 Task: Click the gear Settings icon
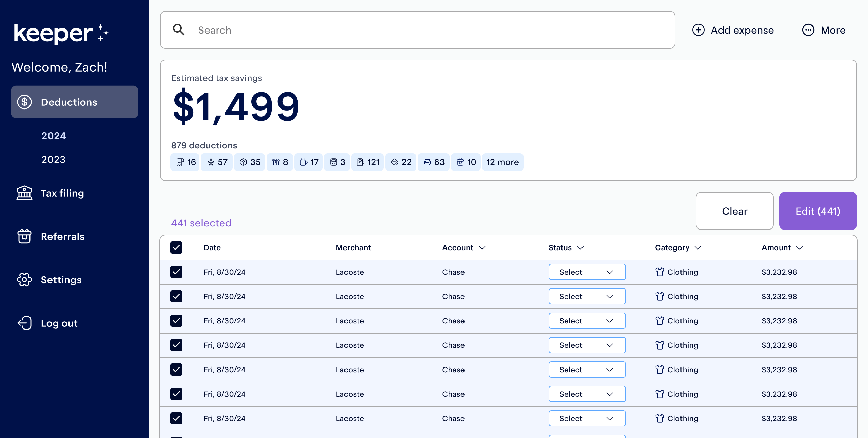pos(24,280)
